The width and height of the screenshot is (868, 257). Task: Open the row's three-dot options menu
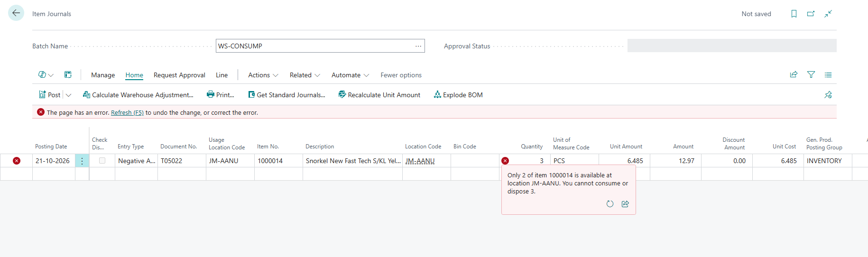point(82,161)
